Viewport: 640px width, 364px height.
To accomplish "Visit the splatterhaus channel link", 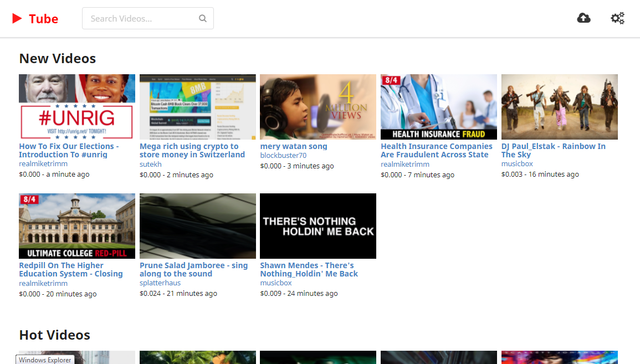I will [160, 283].
